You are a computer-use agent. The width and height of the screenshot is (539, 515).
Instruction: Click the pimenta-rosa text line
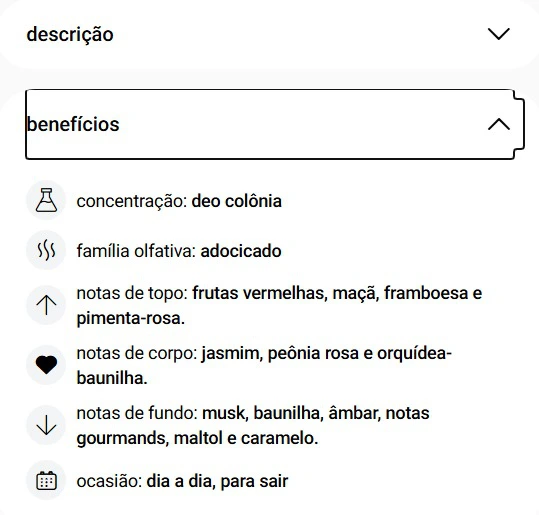[x=131, y=318]
